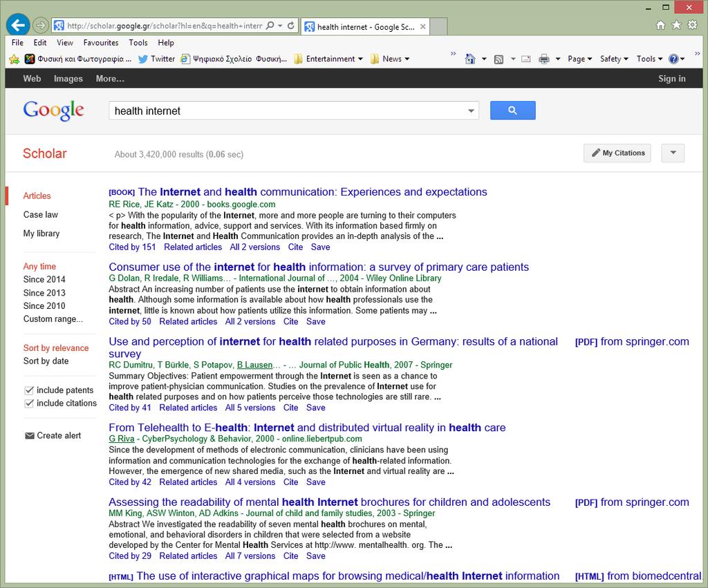Open the Help menu

[166, 43]
